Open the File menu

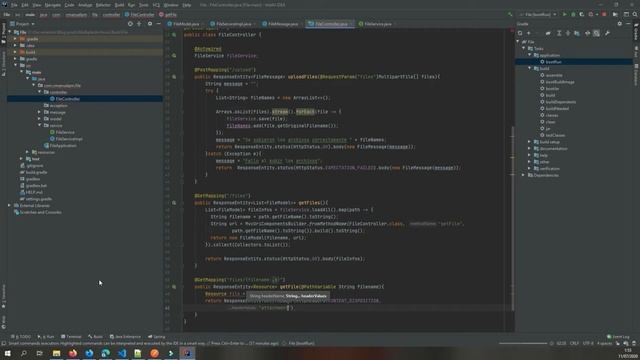(x=14, y=5)
